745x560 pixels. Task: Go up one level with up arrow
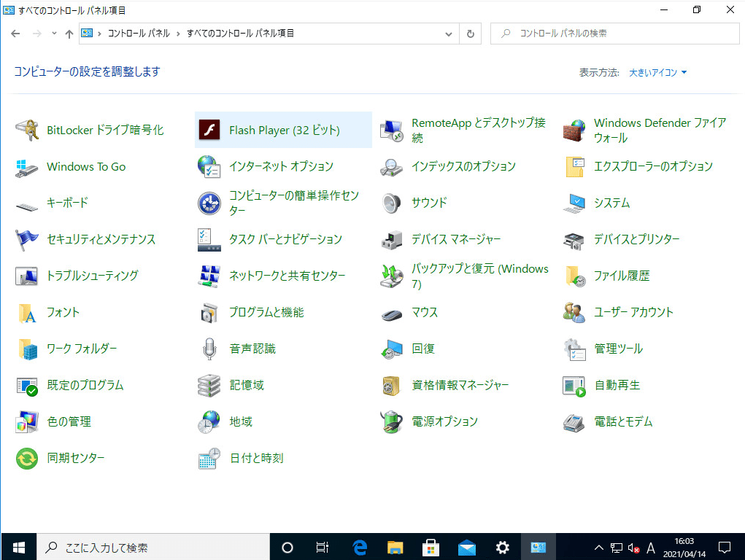[x=69, y=34]
